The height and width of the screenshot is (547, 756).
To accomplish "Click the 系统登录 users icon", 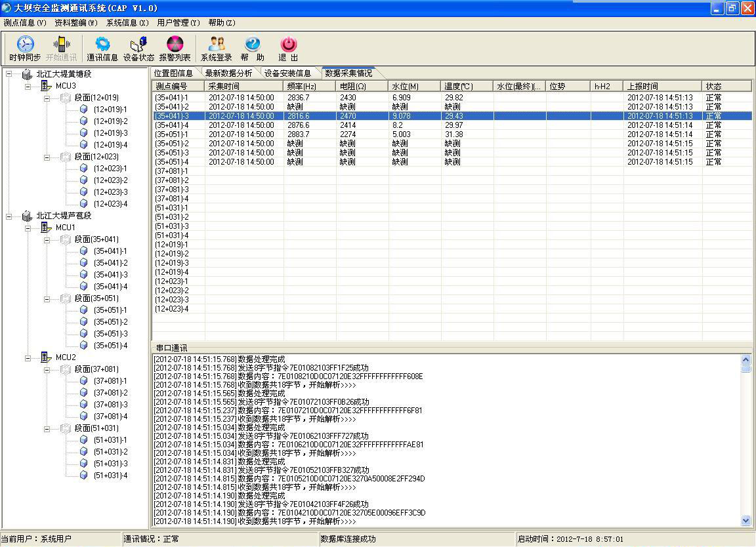I will (x=217, y=44).
